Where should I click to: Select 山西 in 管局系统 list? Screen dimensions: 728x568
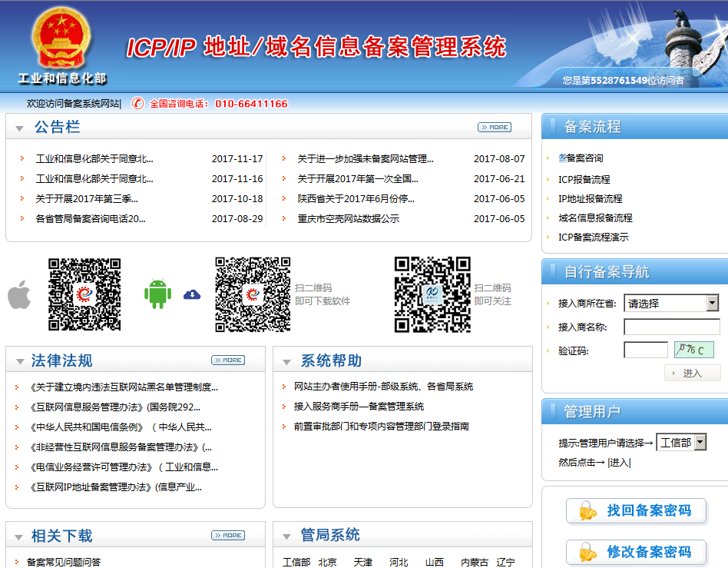[434, 562]
